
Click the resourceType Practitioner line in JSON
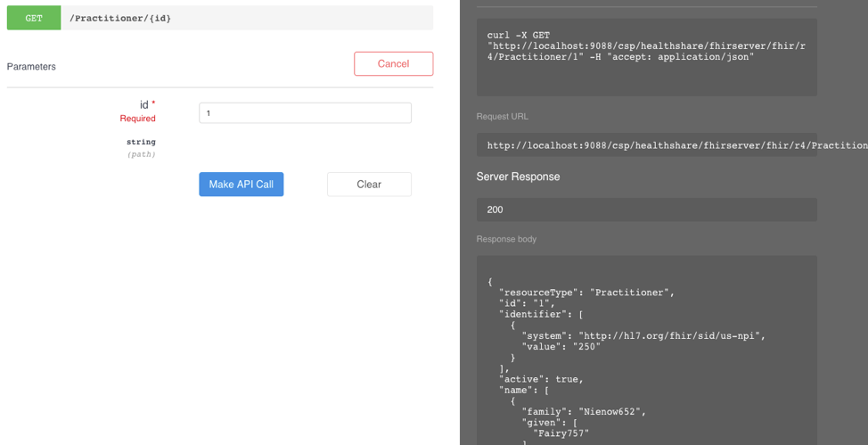pos(586,293)
